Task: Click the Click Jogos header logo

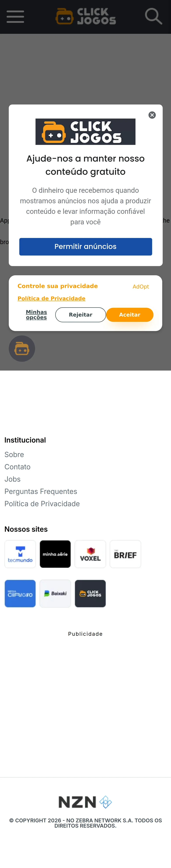Action: tap(86, 17)
